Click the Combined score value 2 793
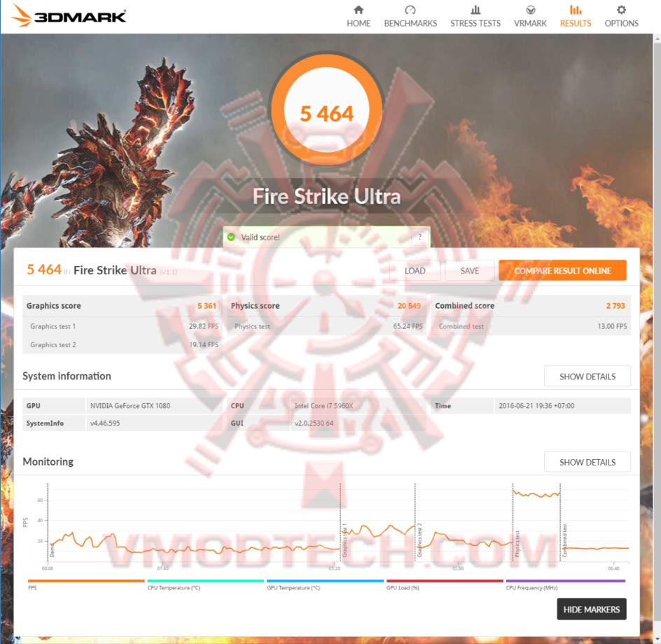This screenshot has height=644, width=661. [615, 306]
